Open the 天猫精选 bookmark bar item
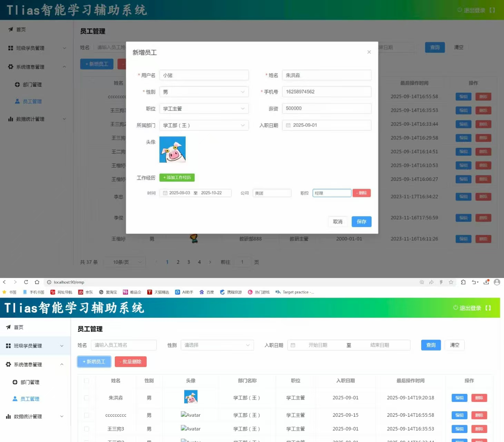 158,292
